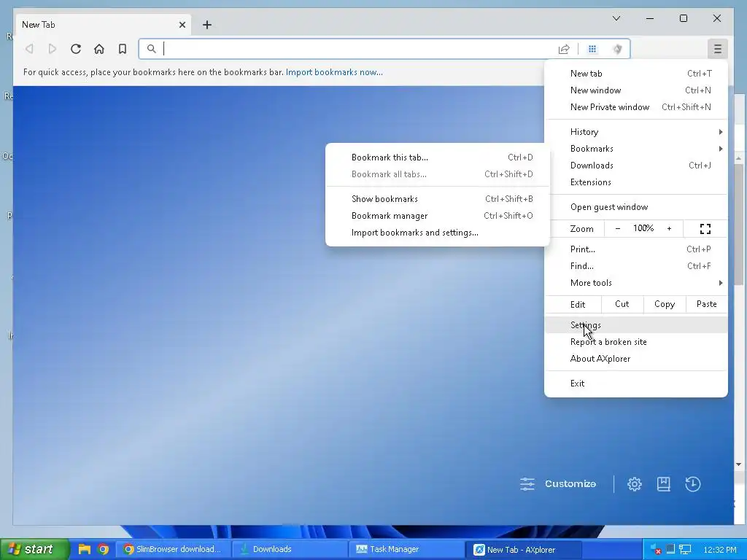747x560 pixels.
Task: Increase zoom with the plus button
Action: point(670,229)
